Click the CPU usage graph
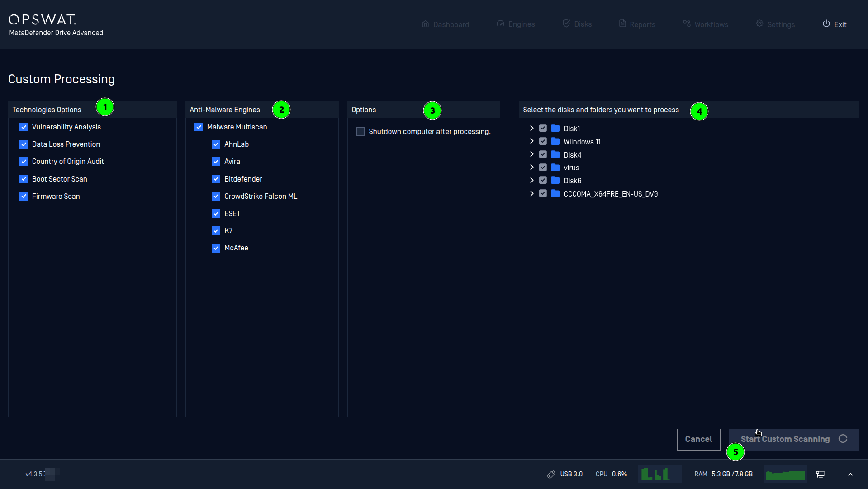868x489 pixels. (x=659, y=474)
